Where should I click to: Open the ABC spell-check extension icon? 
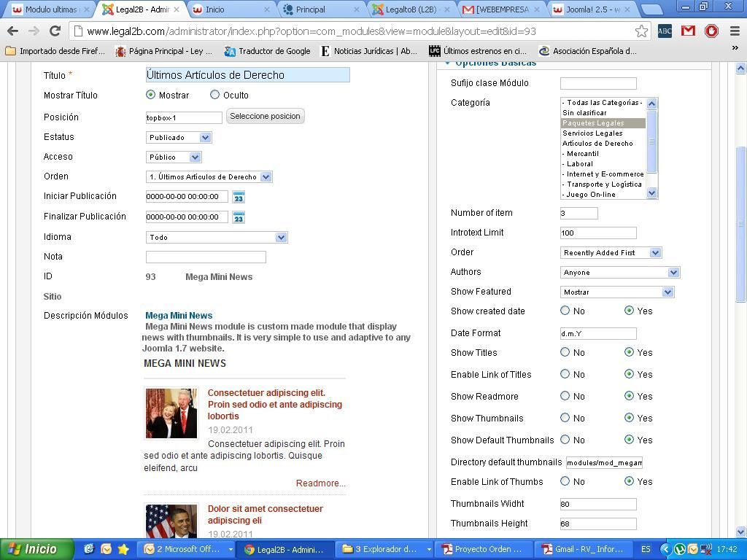pyautogui.click(x=665, y=31)
